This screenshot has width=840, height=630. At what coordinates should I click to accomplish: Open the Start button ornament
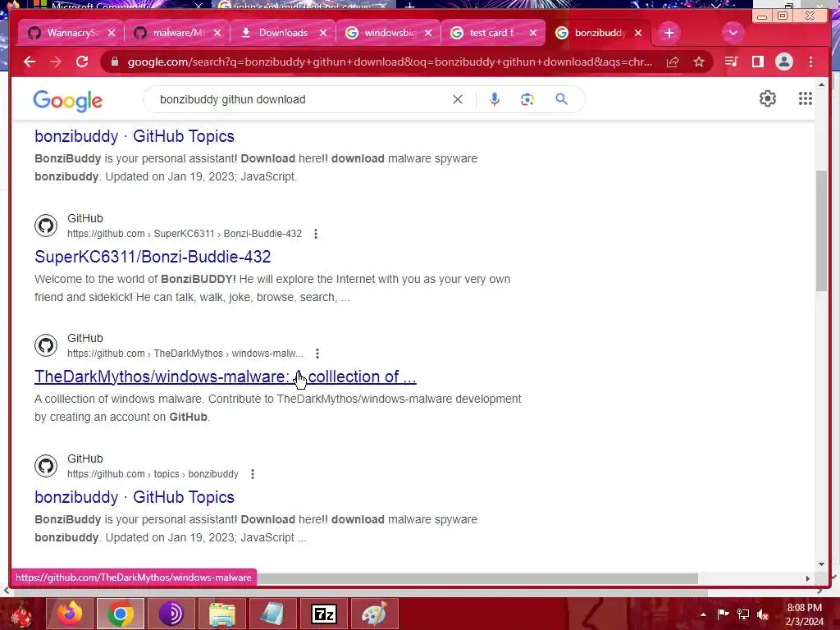[21, 614]
